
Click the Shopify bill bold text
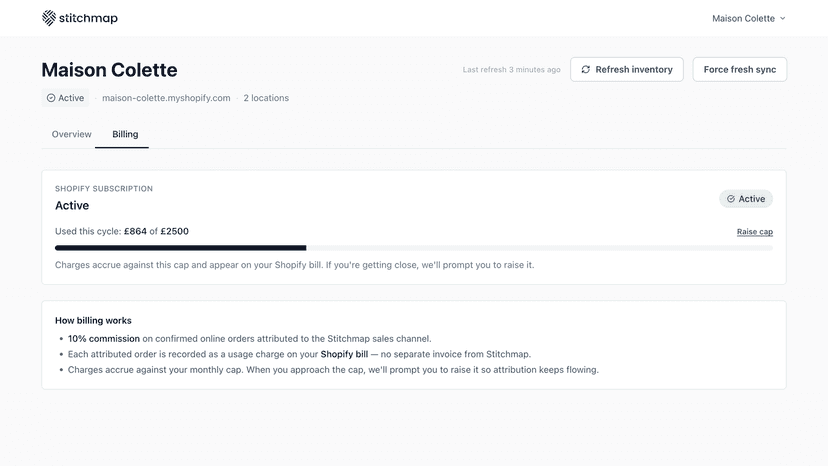pyautogui.click(x=344, y=354)
